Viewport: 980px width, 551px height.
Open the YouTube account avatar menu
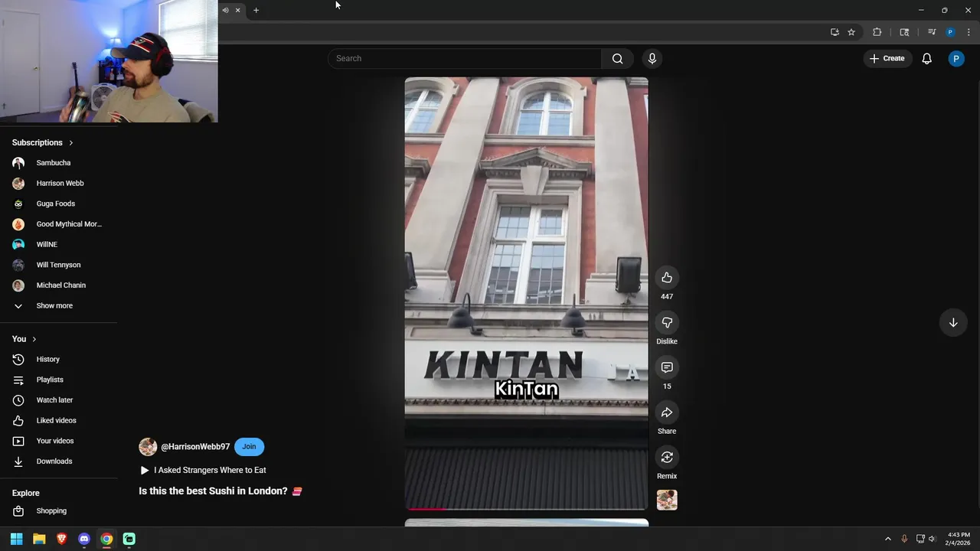pos(956,58)
